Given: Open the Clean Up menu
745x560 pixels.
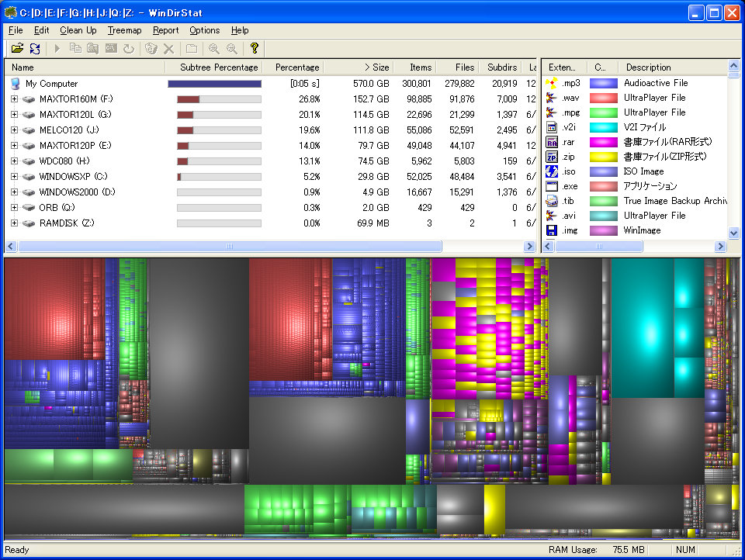Looking at the screenshot, I should coord(78,30).
